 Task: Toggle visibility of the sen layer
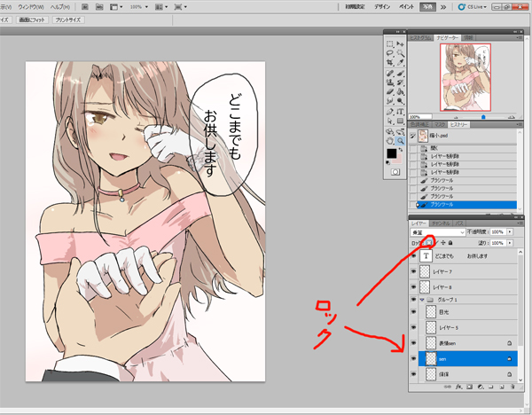click(x=413, y=358)
